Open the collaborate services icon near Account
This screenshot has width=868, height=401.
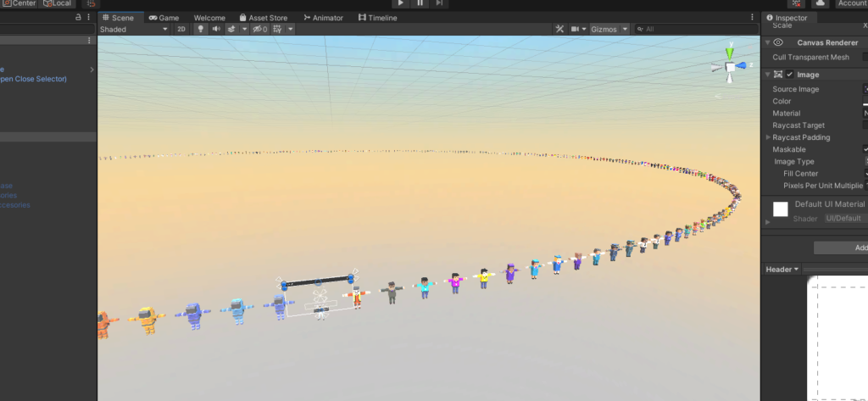pos(796,3)
